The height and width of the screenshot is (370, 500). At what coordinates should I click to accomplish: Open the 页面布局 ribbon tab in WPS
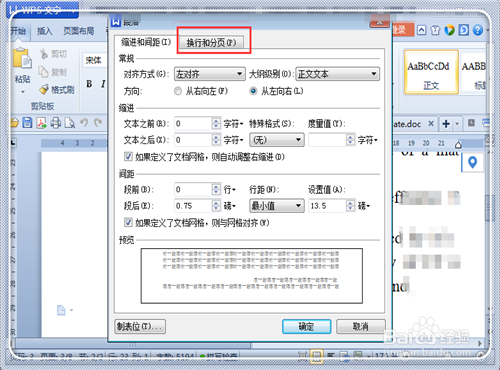79,31
